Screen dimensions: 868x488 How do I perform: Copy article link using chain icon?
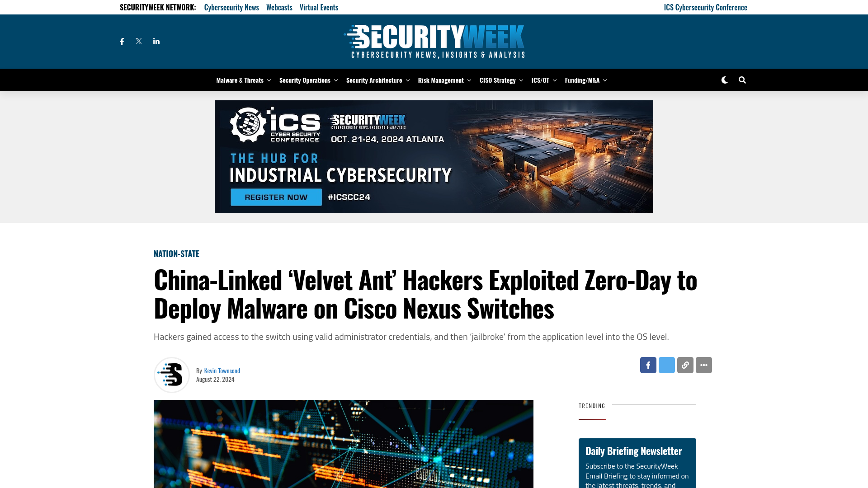(x=685, y=365)
